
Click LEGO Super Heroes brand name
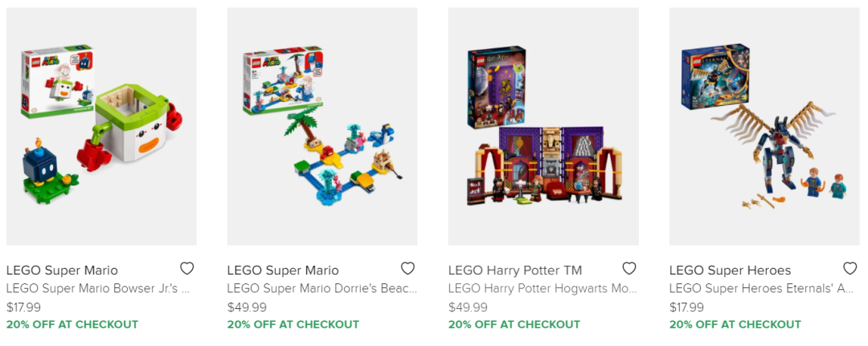[x=730, y=271]
